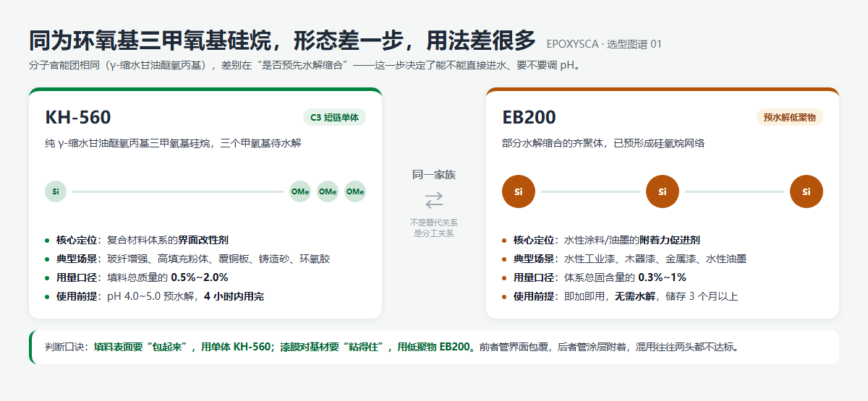Viewport: 868px width, 401px height.
Task: Click the EB200 description 部分水解缩合的齐聚体
Action: coord(603,143)
